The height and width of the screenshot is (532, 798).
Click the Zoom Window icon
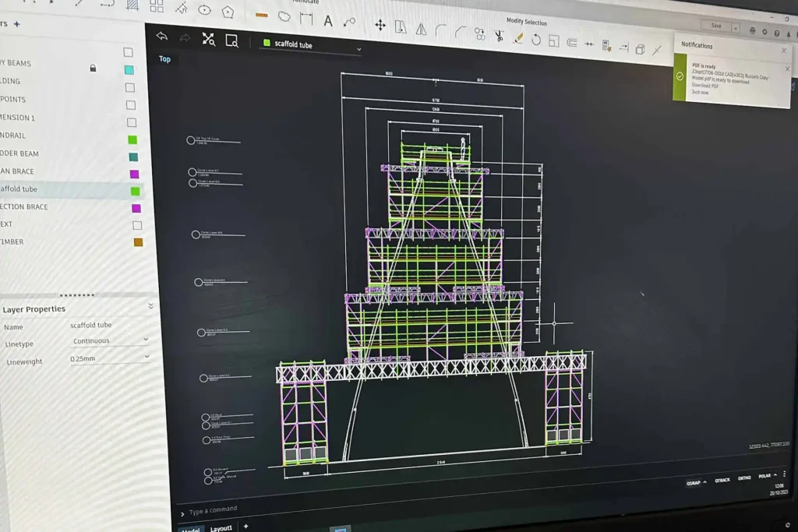click(231, 41)
